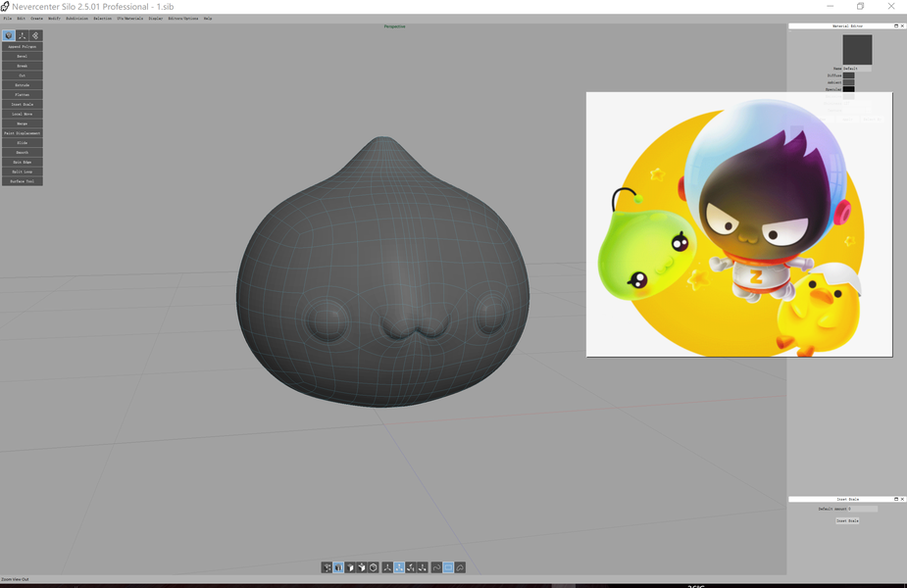Image resolution: width=907 pixels, height=588 pixels.
Task: Activate the Merge tool
Action: point(22,123)
